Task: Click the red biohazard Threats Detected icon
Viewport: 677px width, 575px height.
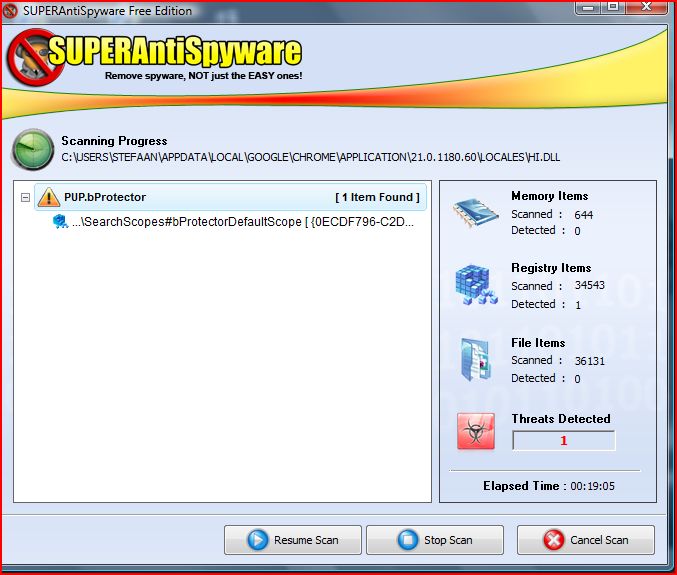Action: click(476, 431)
